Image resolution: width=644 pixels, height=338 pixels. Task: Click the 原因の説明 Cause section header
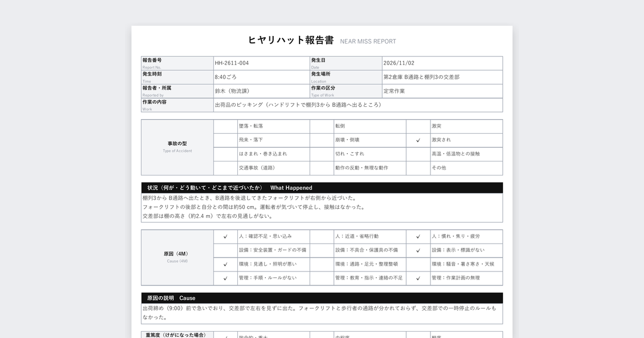[322, 298]
